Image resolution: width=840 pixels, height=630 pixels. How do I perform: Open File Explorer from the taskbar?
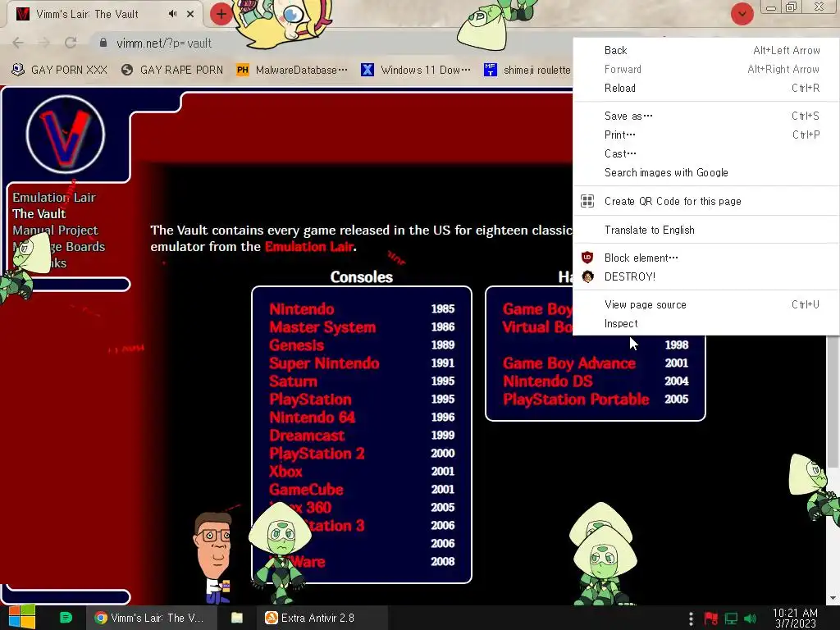point(237,618)
